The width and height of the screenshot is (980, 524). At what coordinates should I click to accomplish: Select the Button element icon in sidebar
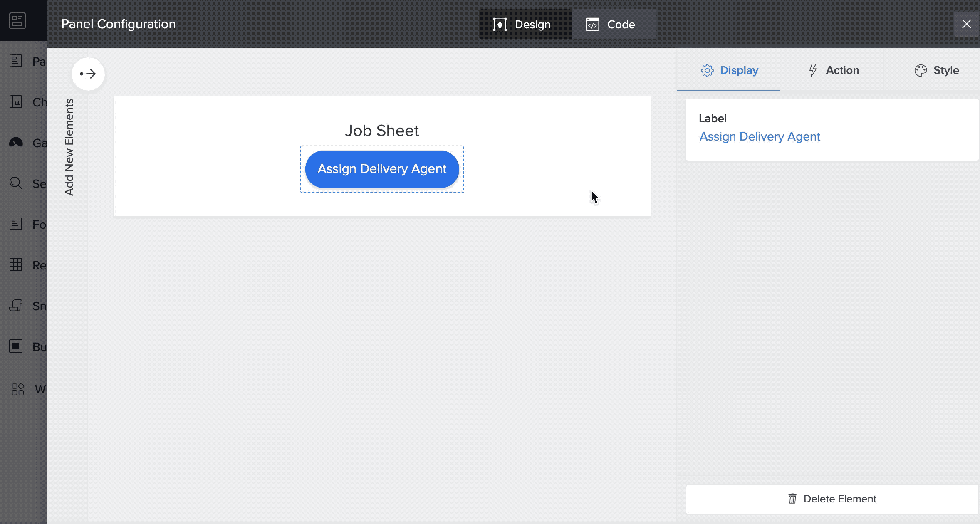click(x=16, y=346)
